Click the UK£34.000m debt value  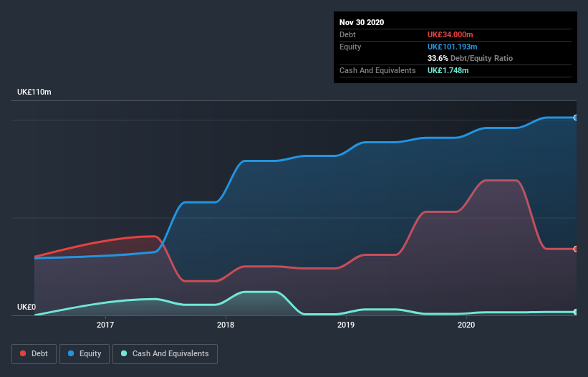450,34
